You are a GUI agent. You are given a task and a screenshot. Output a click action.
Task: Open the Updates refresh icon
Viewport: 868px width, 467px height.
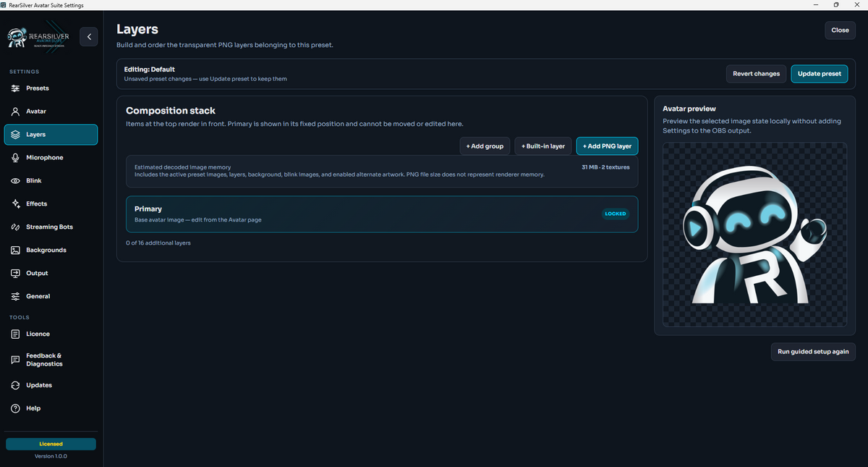click(x=15, y=385)
